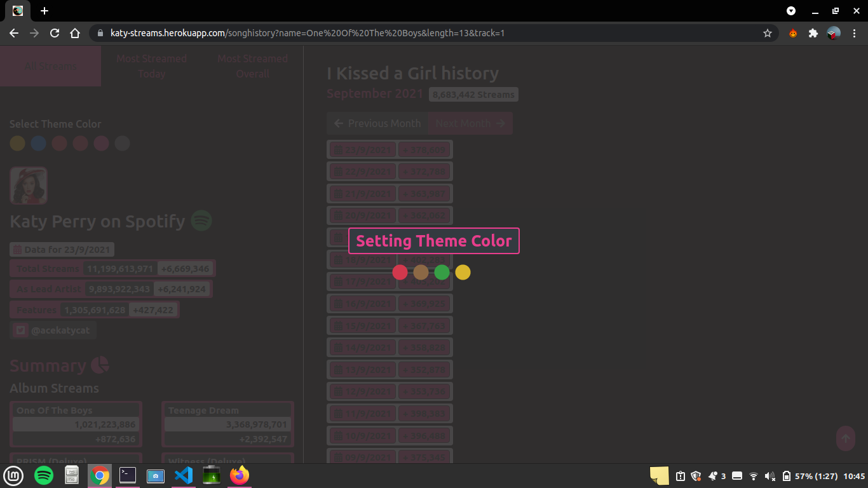The height and width of the screenshot is (488, 868).
Task: Pick the yellow theme color swatch
Action: (18, 143)
